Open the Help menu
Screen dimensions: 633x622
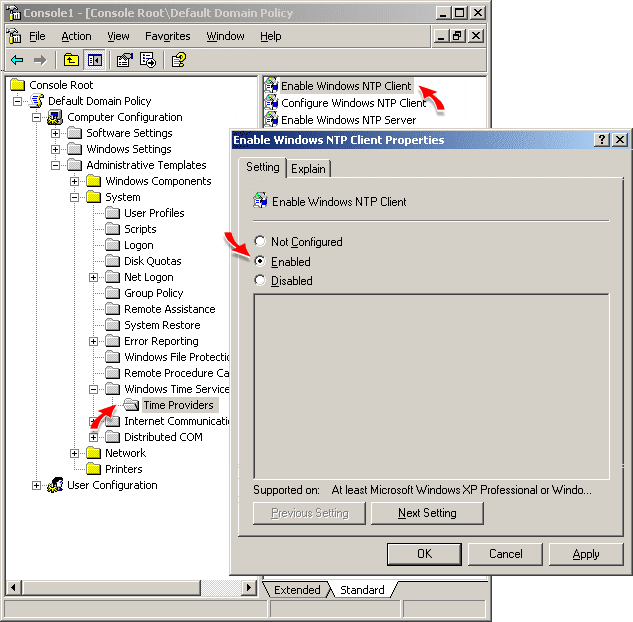(x=270, y=36)
